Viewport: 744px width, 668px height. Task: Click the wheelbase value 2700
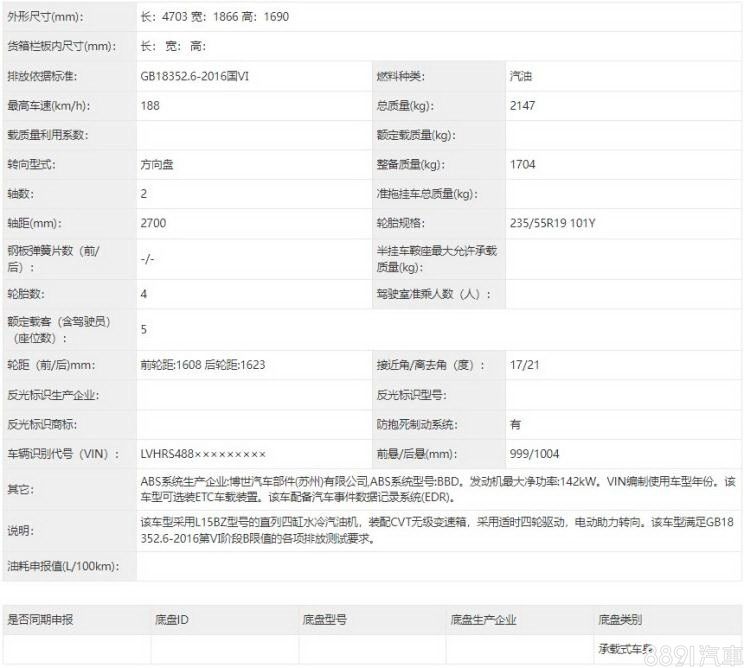(x=152, y=223)
